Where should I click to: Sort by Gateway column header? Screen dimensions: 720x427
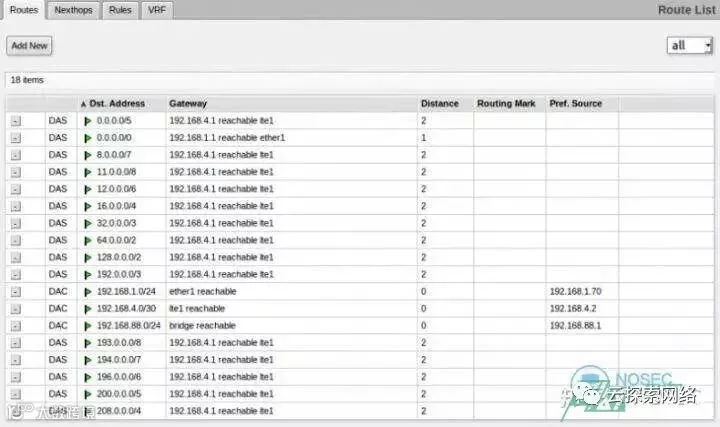[188, 104]
